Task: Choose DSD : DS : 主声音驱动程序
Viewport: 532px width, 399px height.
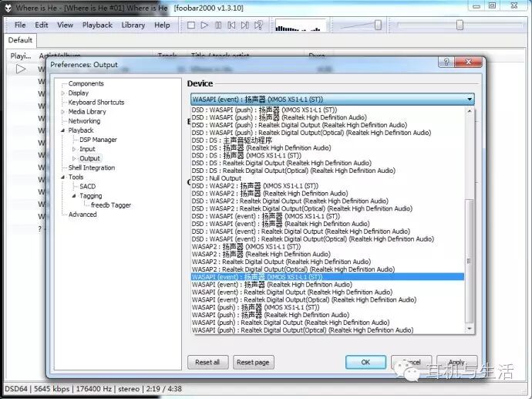Action: click(x=328, y=140)
